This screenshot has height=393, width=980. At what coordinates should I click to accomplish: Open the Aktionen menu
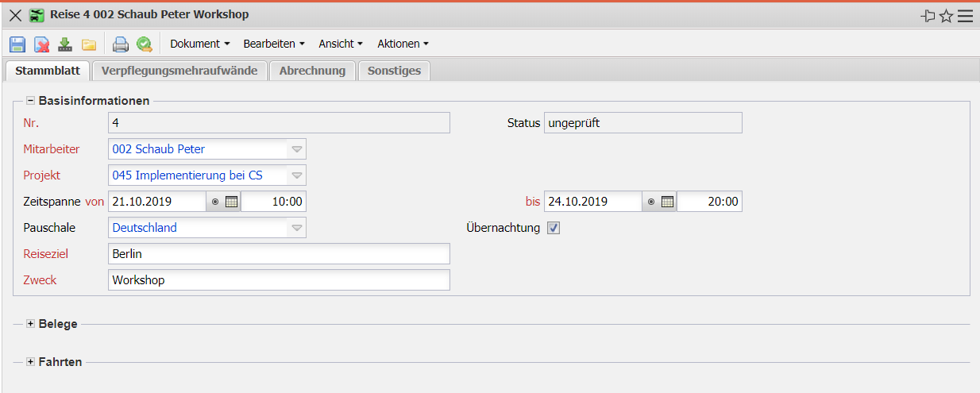(403, 44)
